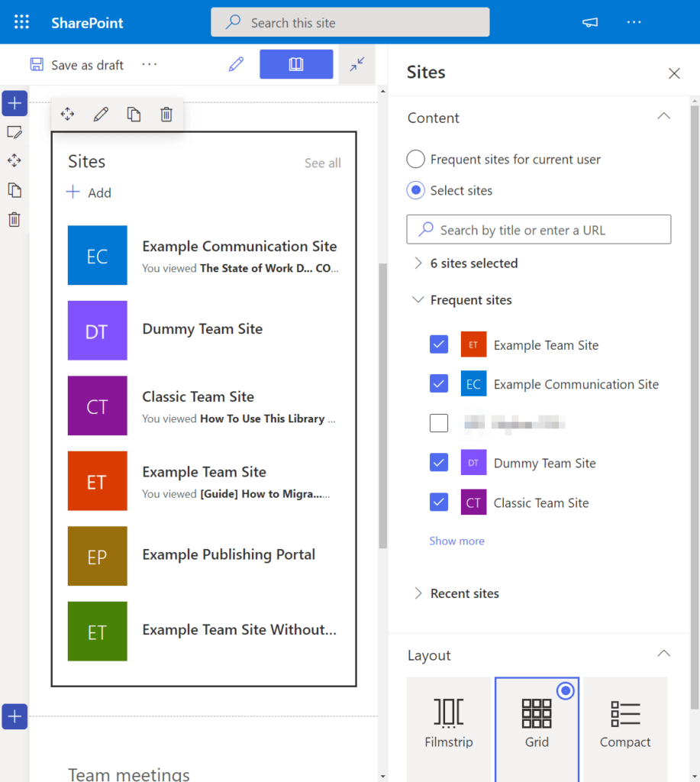Expand the 6 sites selected list
The image size is (700, 782).
(418, 263)
